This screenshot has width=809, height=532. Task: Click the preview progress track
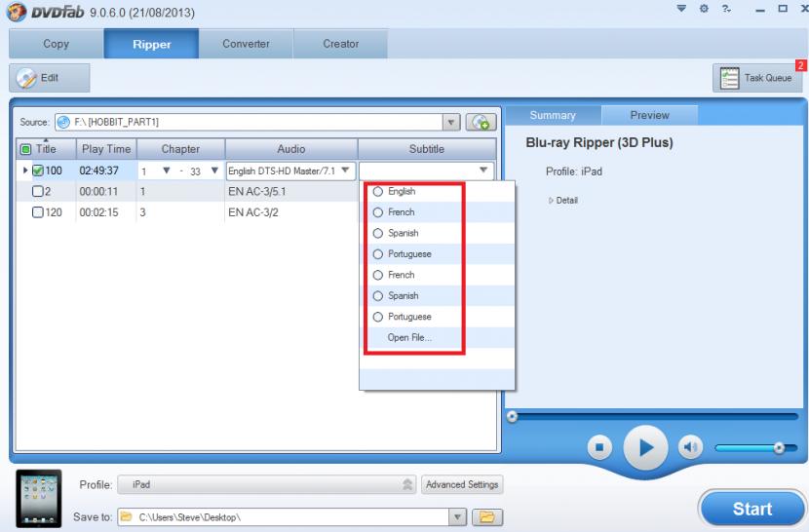coord(655,416)
